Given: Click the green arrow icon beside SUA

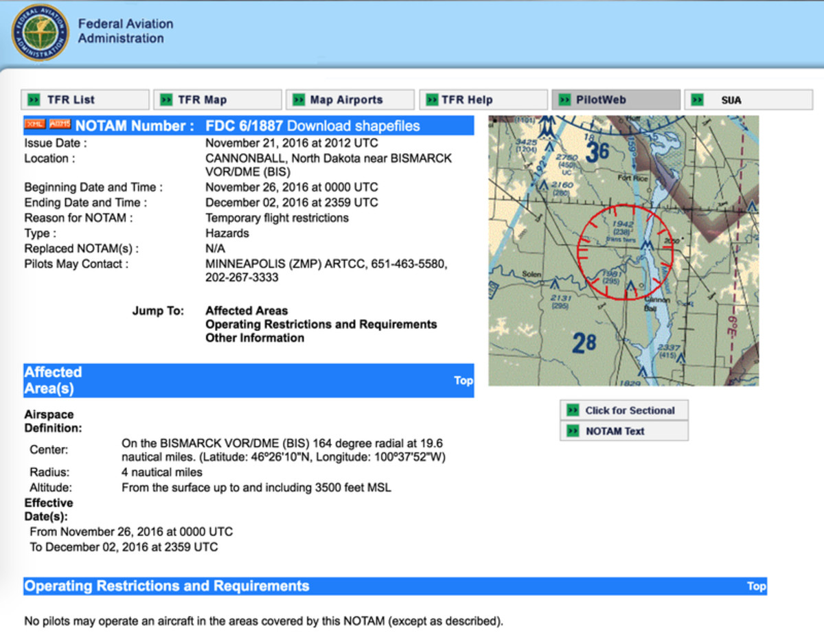Looking at the screenshot, I should pos(697,100).
